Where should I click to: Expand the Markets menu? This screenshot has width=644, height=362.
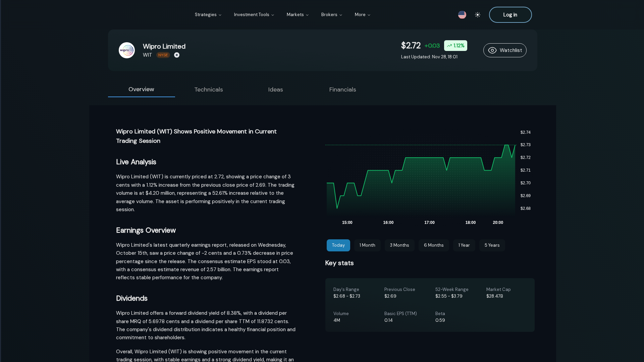pos(298,15)
